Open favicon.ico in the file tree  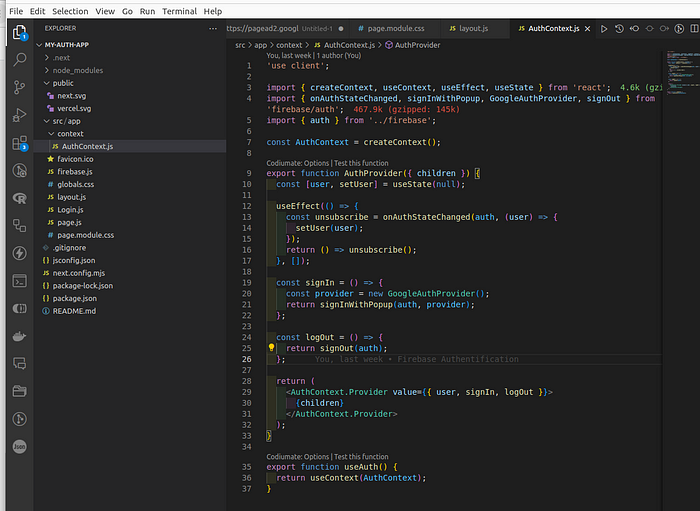tap(130, 159)
